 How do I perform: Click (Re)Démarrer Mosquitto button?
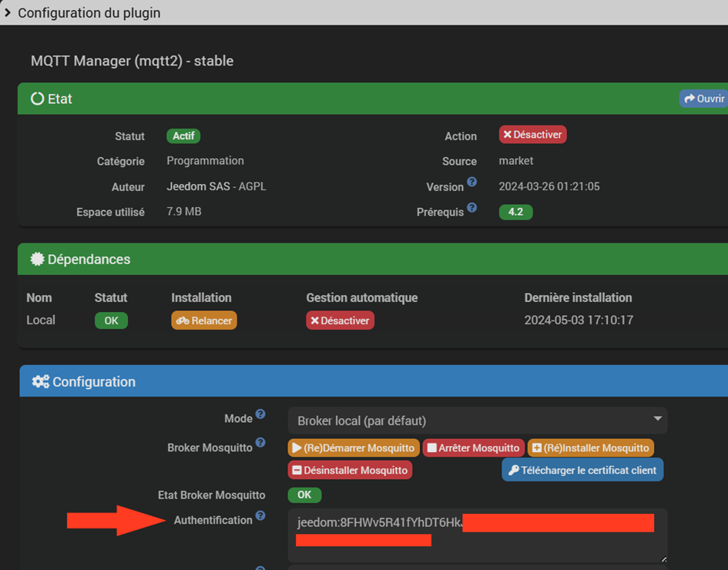(x=354, y=448)
